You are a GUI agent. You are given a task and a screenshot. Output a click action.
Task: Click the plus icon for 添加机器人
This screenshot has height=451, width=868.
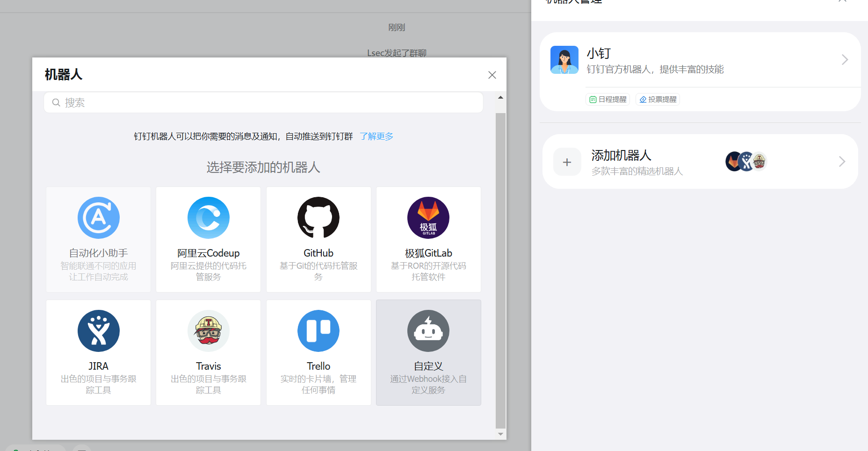point(567,162)
